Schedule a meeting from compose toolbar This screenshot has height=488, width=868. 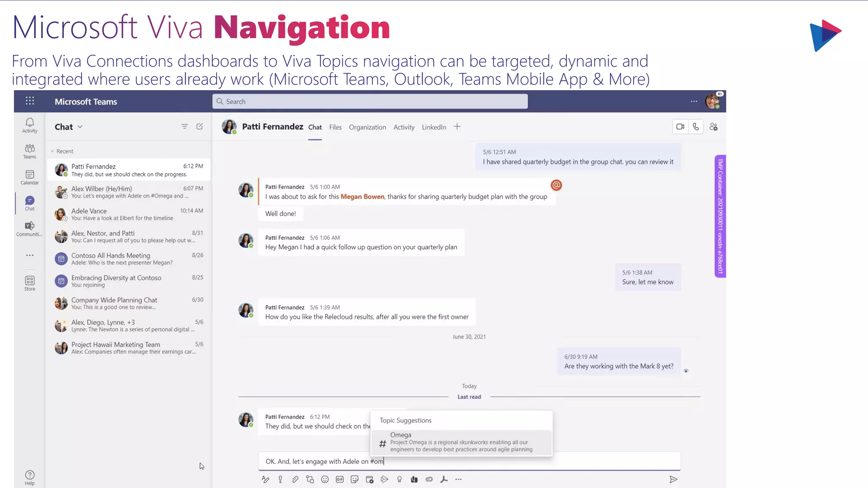(x=370, y=479)
